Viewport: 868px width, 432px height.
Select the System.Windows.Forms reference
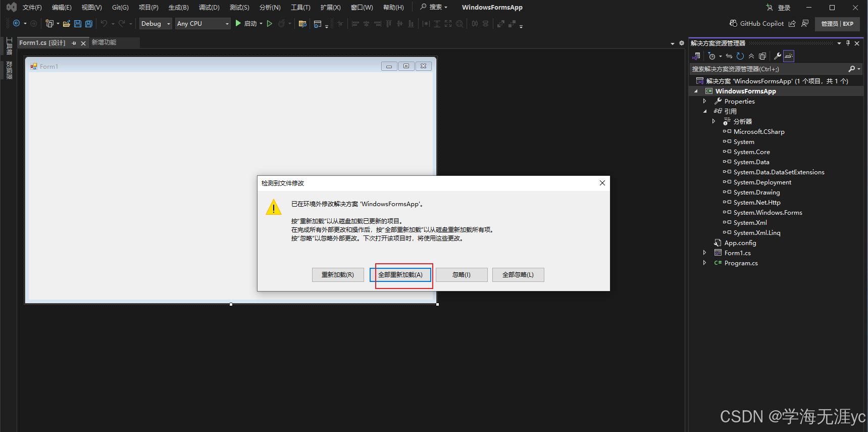pos(768,213)
